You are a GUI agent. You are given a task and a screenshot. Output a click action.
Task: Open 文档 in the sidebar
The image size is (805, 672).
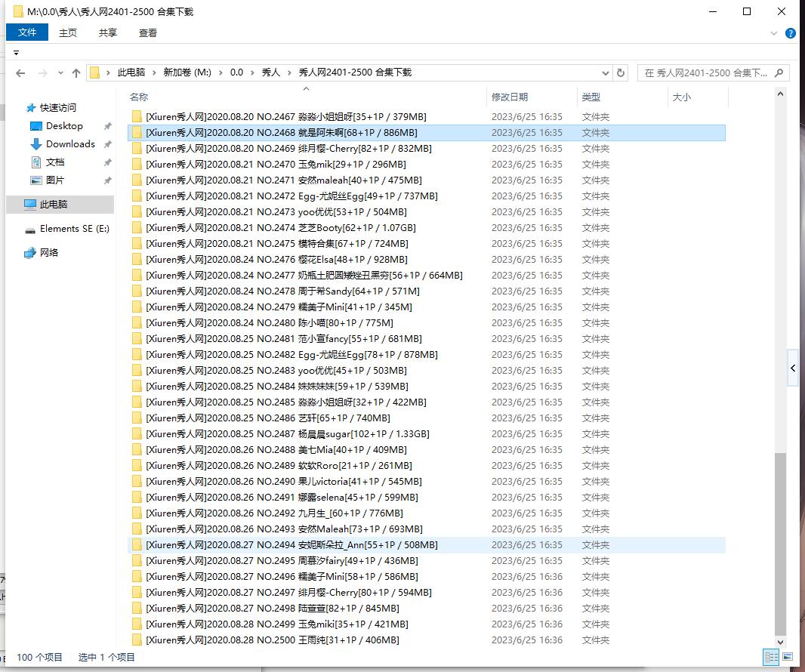point(55,162)
